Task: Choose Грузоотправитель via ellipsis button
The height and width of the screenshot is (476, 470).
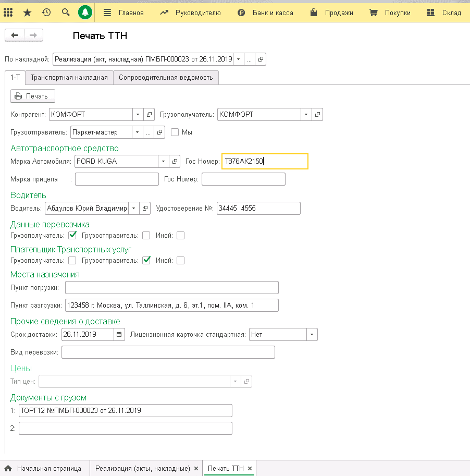Action: (x=148, y=132)
